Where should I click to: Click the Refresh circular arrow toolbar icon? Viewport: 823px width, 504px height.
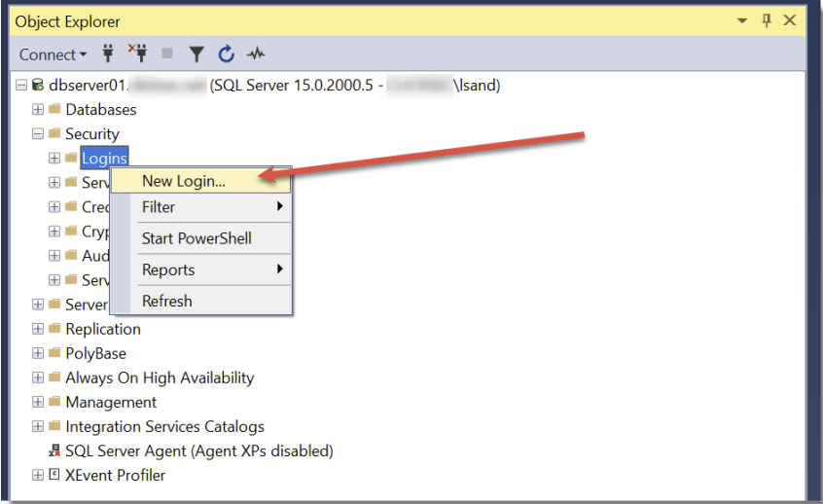227,54
